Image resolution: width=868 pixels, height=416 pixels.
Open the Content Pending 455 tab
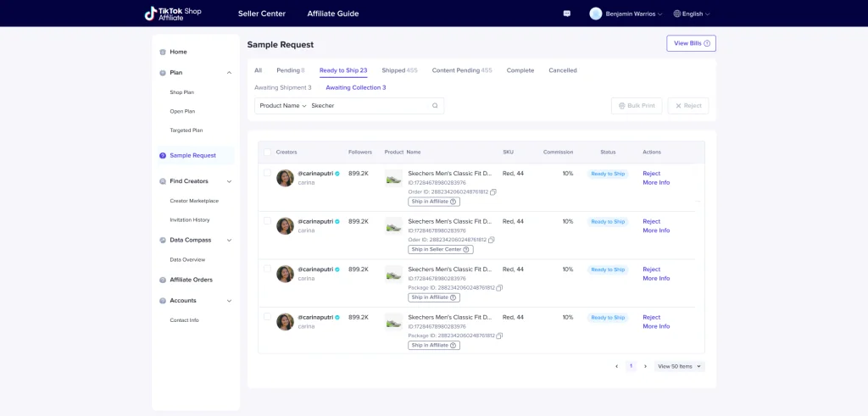[462, 70]
